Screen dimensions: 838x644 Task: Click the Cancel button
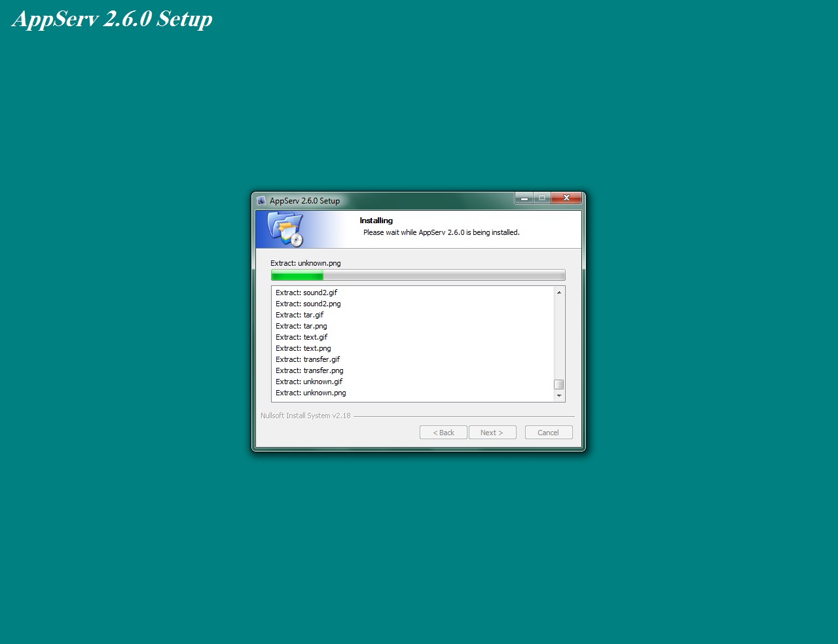tap(549, 433)
